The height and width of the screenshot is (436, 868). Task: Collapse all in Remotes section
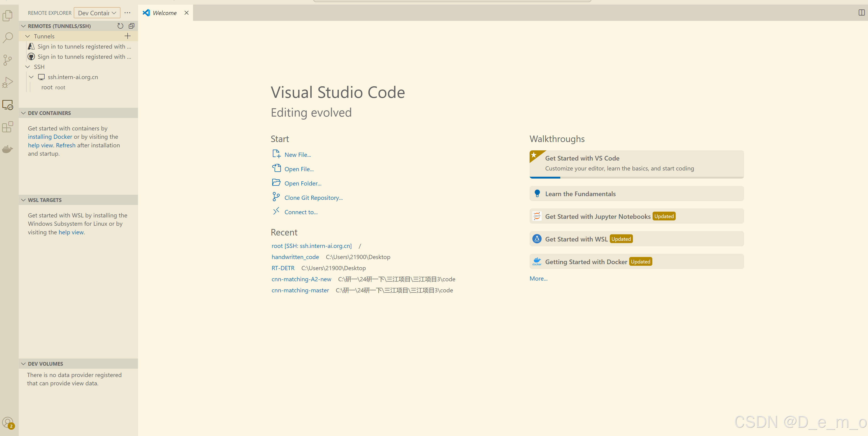[x=131, y=26]
